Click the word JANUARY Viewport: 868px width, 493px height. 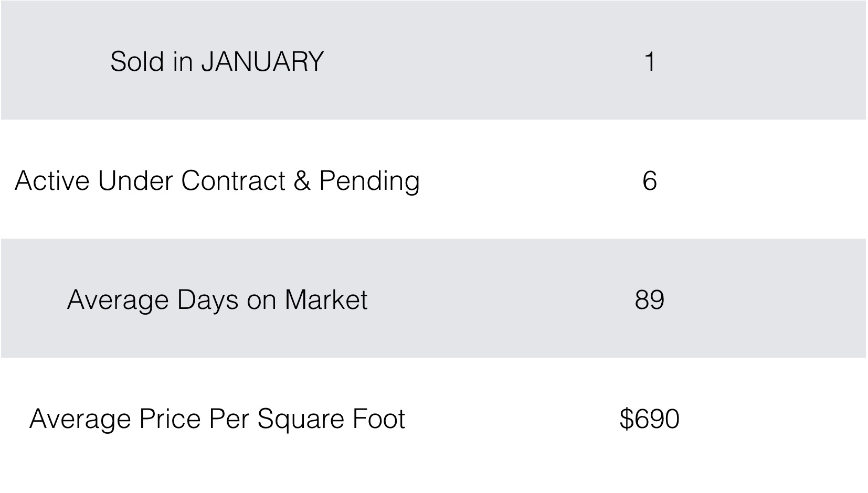262,61
